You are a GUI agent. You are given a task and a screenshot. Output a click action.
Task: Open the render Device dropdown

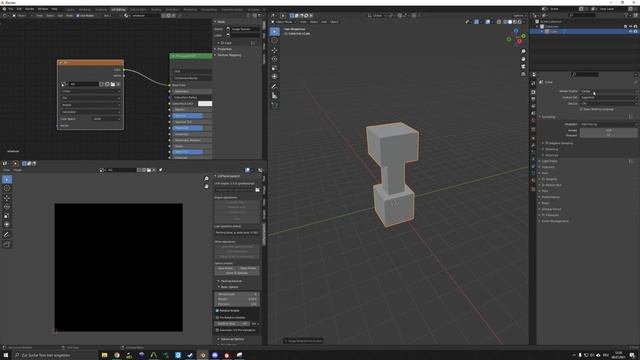point(608,104)
